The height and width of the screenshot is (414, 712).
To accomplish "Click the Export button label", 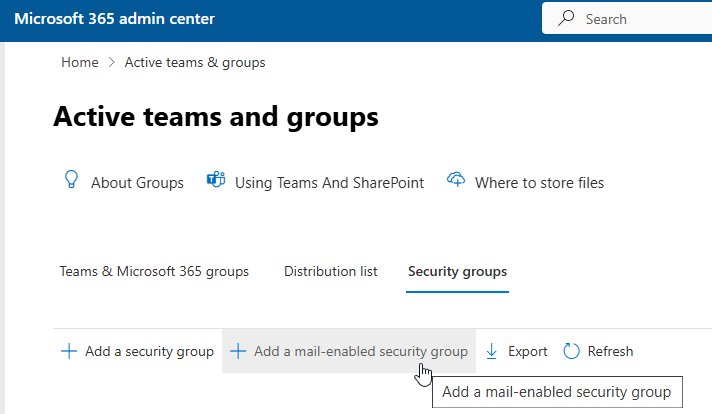I will click(527, 351).
